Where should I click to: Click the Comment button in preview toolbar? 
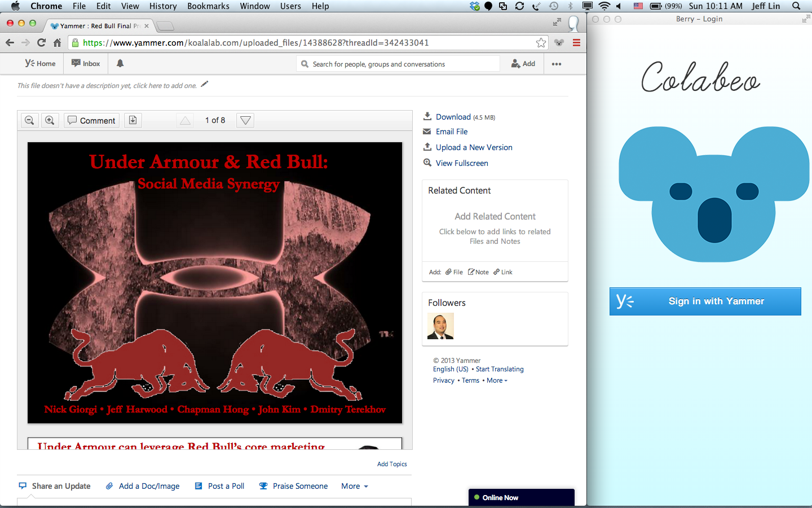click(91, 120)
